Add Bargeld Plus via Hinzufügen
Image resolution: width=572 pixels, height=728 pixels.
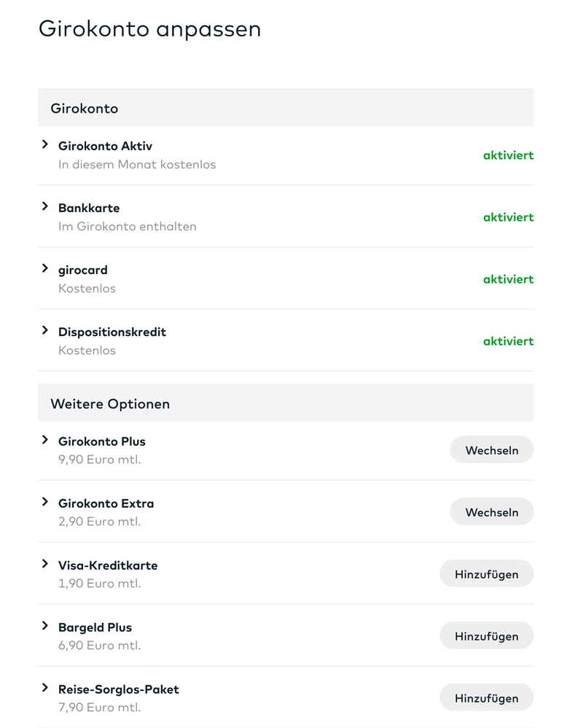pos(486,636)
